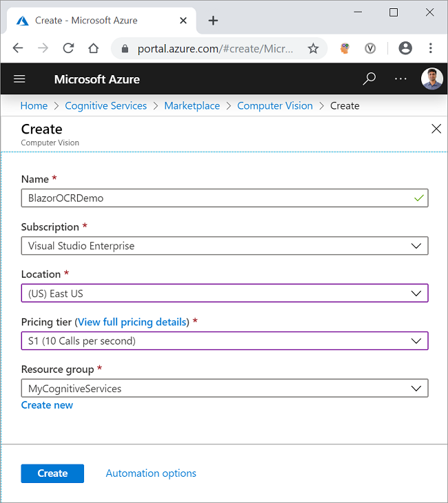Image resolution: width=448 pixels, height=503 pixels.
Task: Open Chrome profile icon
Action: pyautogui.click(x=405, y=48)
